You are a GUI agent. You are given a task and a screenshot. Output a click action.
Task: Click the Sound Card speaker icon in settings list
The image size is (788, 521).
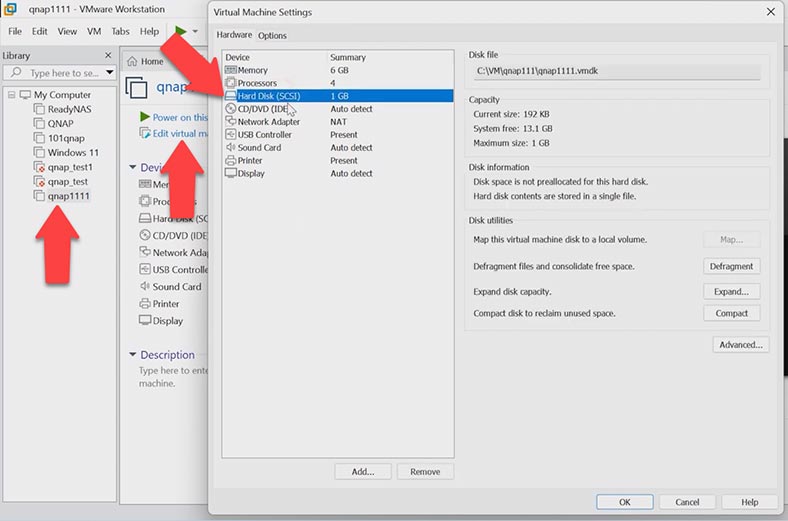click(x=231, y=147)
